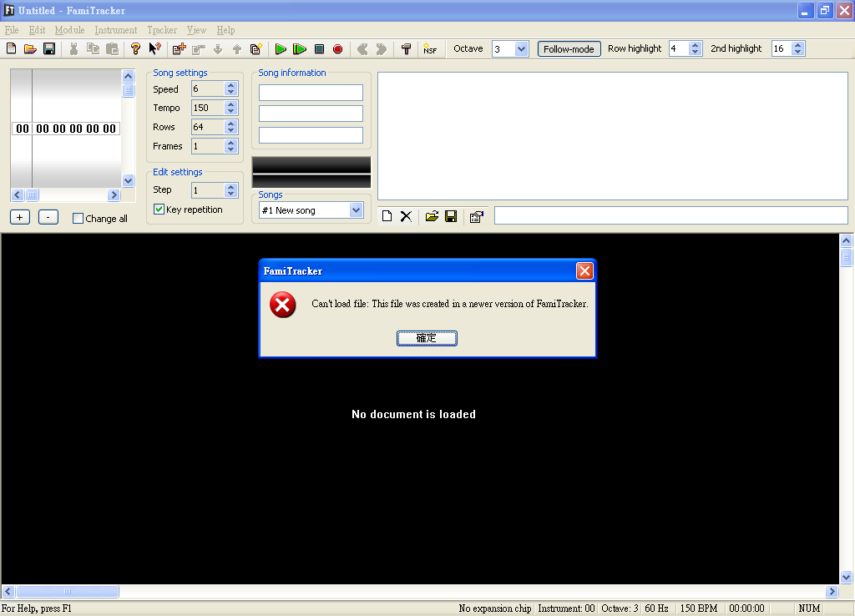Image resolution: width=855 pixels, height=616 pixels.
Task: Uncheck the Key repetition checkbox
Action: (159, 210)
